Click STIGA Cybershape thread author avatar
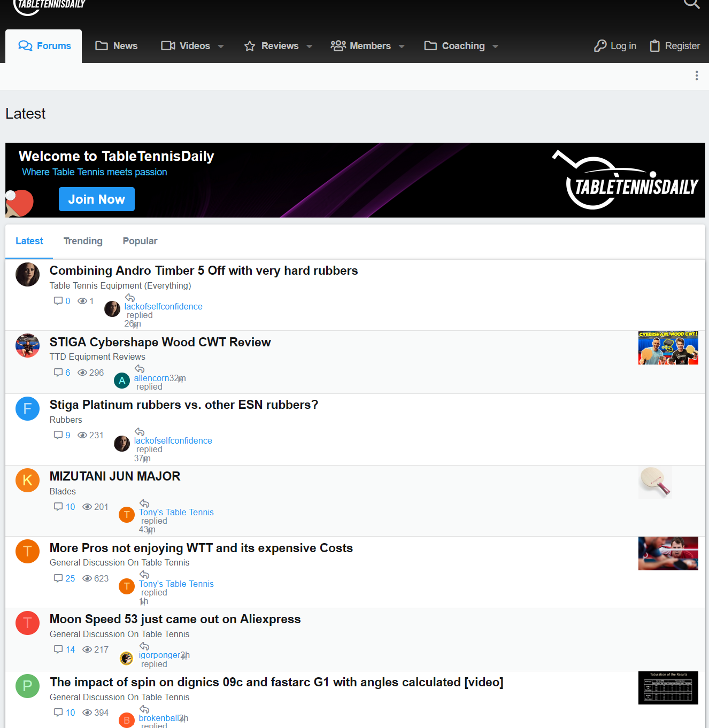Viewport: 709px width, 728px height. pos(27,346)
